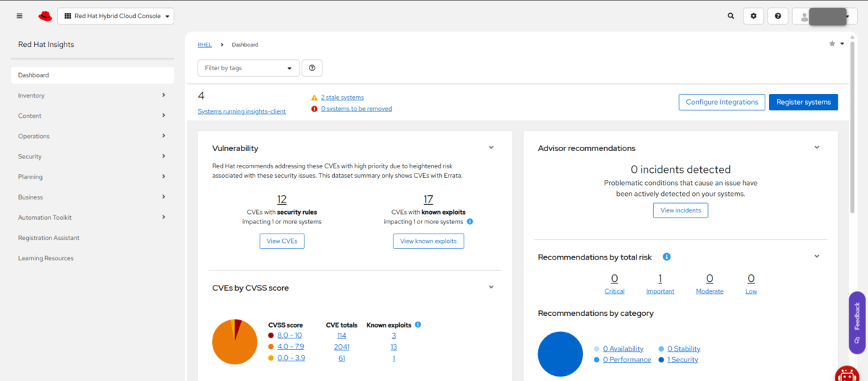The height and width of the screenshot is (381, 868).
Task: Click the Red Hat fedora logo
Action: 45,15
